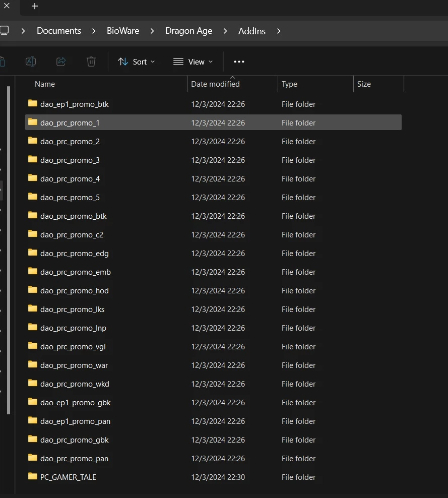The image size is (448, 498).
Task: Click the File folder type of PC_GAMER_TALE
Action: [298, 477]
